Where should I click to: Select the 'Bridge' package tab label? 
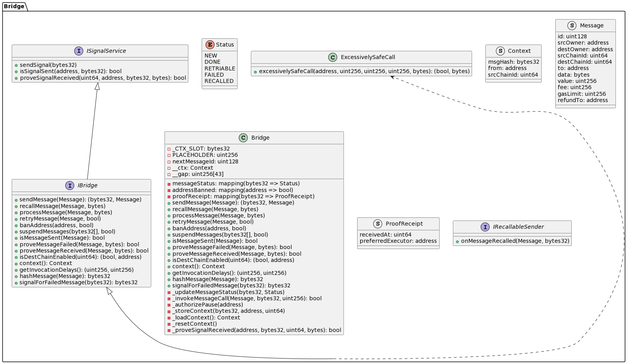(x=14, y=6)
